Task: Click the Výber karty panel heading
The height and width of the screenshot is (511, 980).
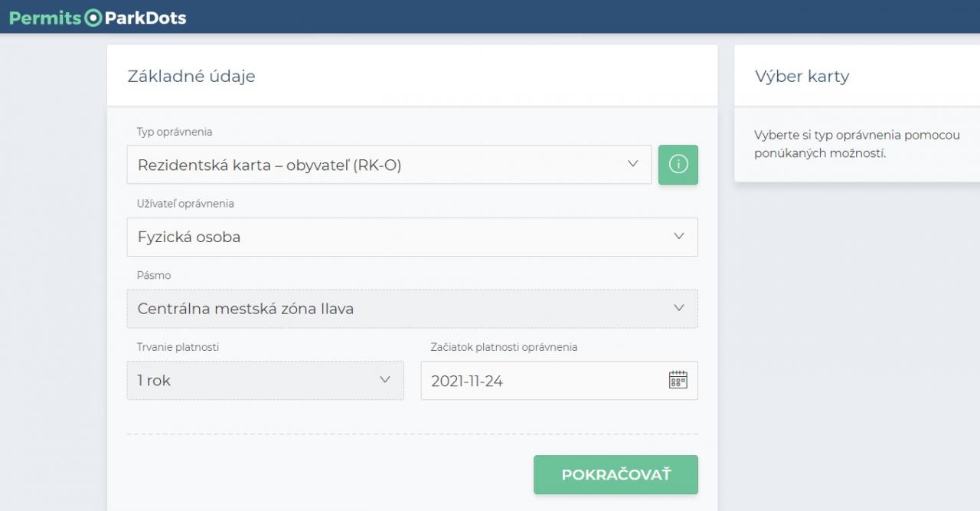Action: click(x=802, y=77)
